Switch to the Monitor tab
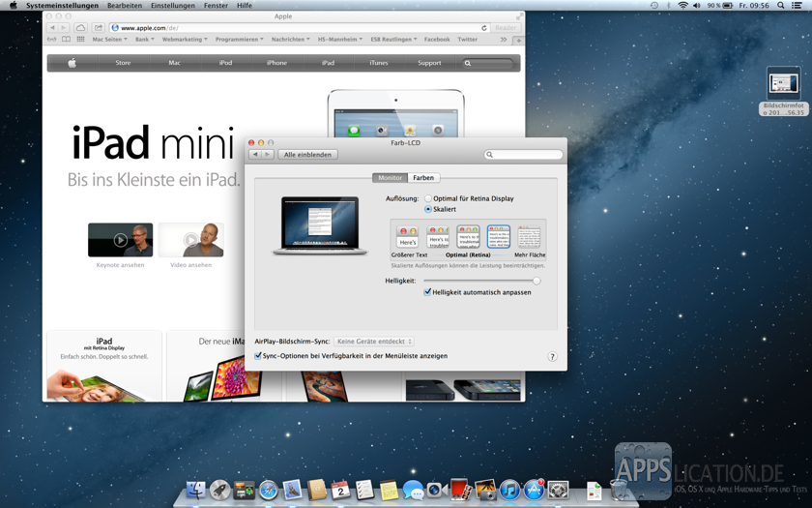812x508 pixels. tap(390, 178)
